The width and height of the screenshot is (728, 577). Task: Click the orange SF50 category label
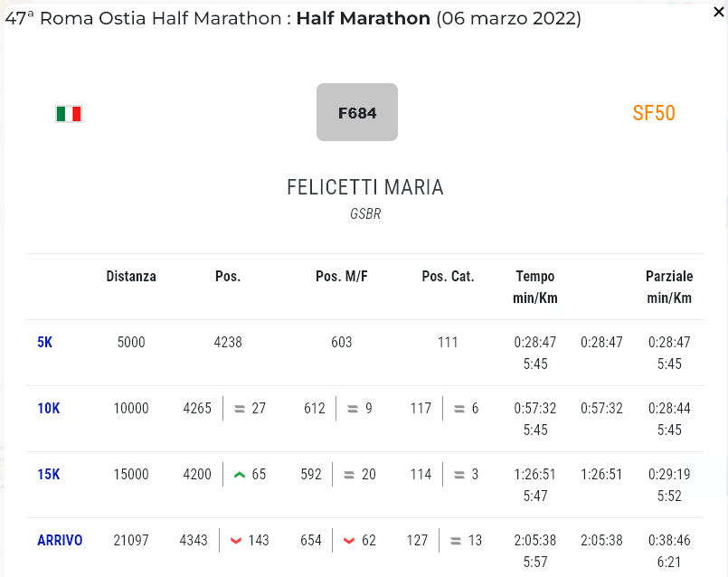[654, 113]
